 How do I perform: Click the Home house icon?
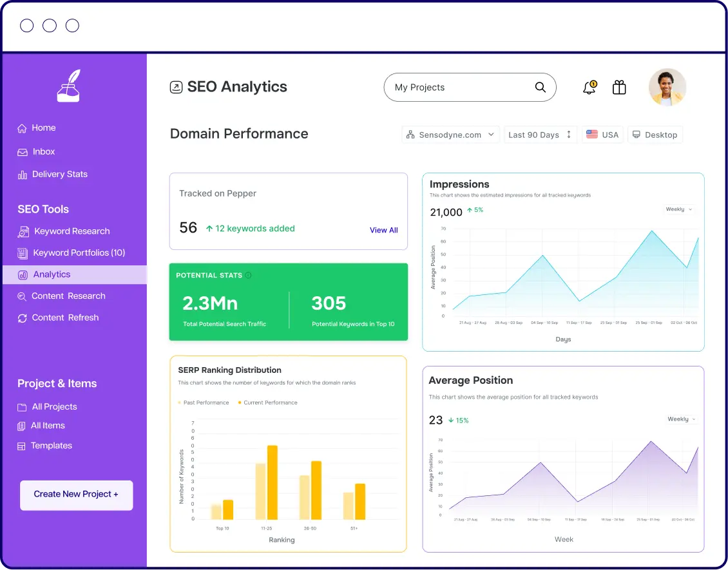[x=22, y=129]
